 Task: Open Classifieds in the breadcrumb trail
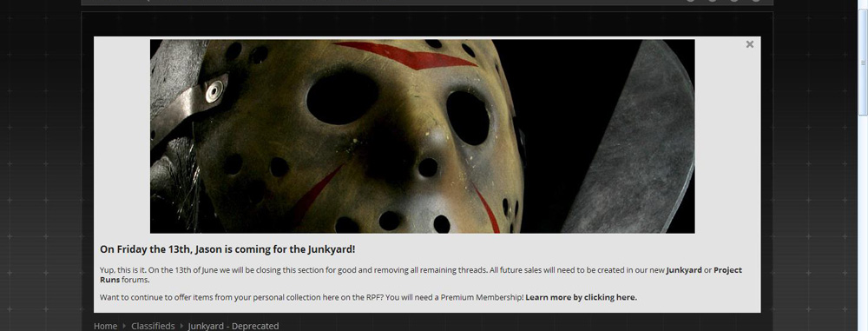[x=153, y=326]
